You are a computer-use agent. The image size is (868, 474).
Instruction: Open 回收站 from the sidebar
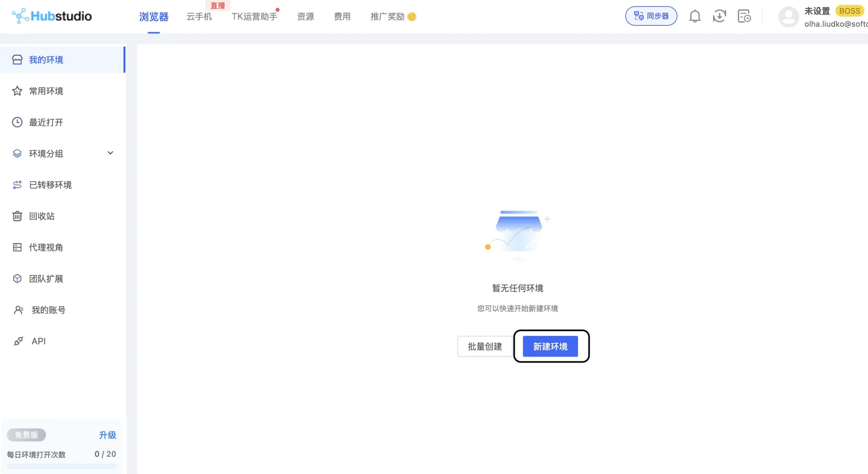pos(41,216)
